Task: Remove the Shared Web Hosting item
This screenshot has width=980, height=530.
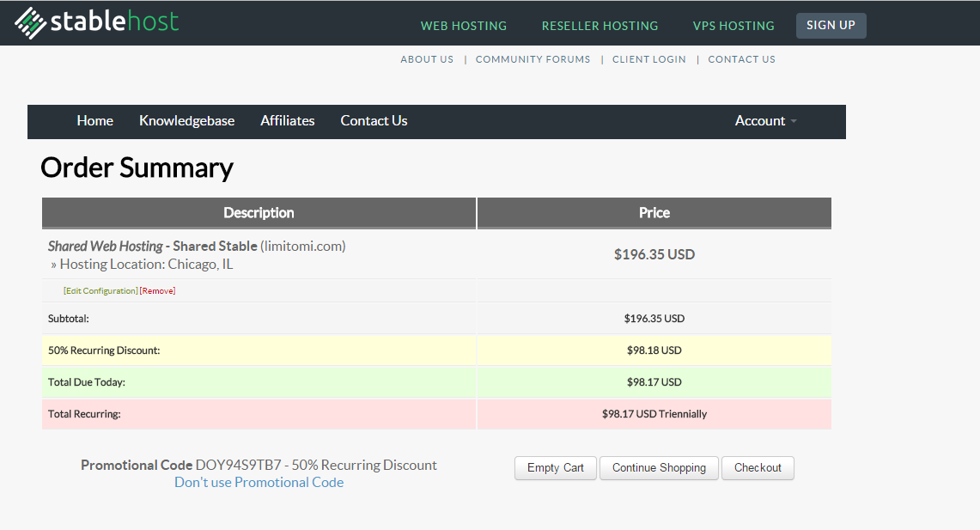Action: 157,291
